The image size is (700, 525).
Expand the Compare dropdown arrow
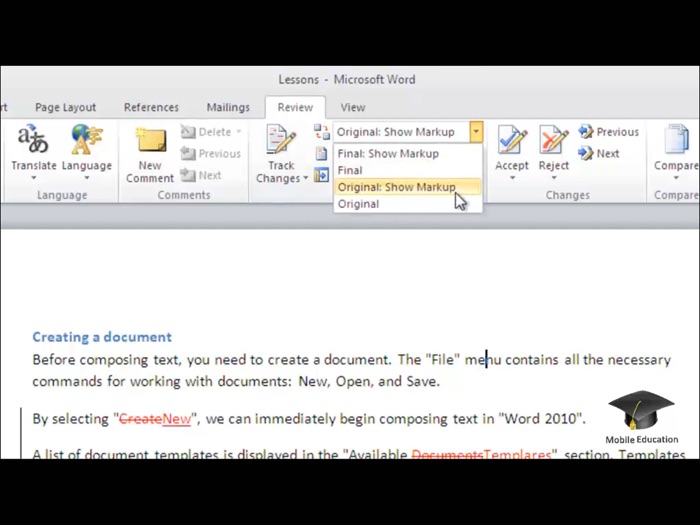(676, 178)
